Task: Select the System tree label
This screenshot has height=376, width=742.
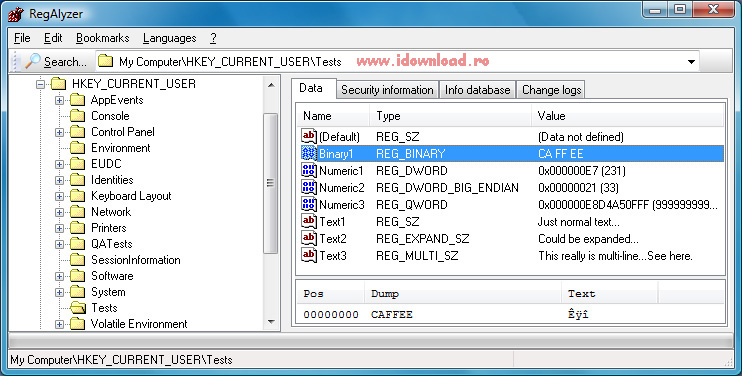Action: 108,292
